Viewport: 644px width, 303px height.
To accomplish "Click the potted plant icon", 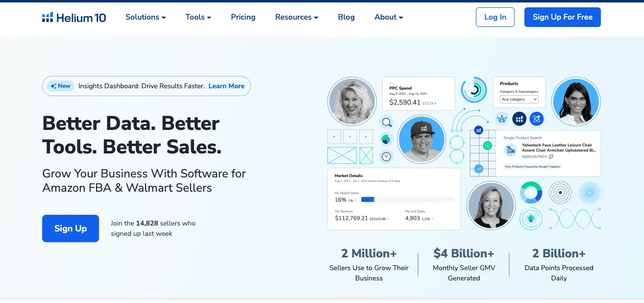I will tap(531, 219).
